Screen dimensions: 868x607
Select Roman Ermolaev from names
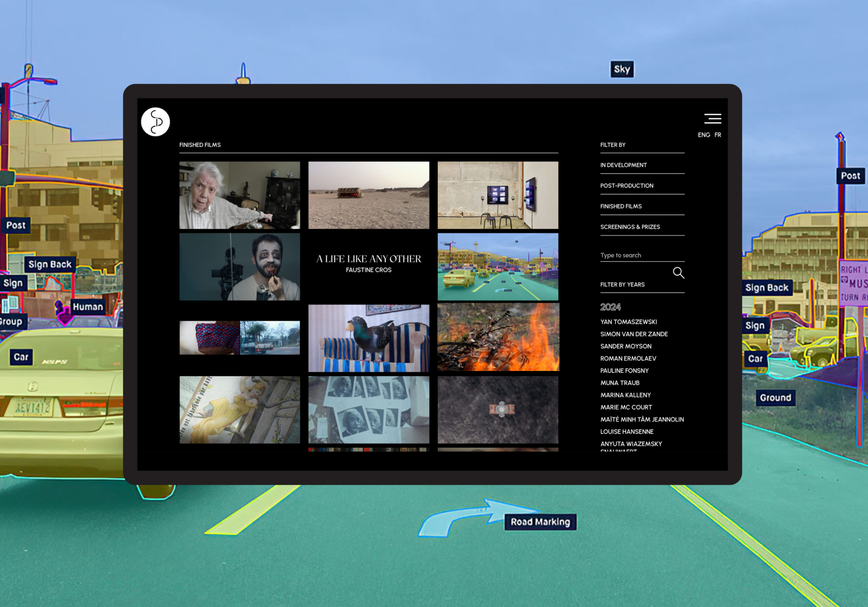point(628,358)
